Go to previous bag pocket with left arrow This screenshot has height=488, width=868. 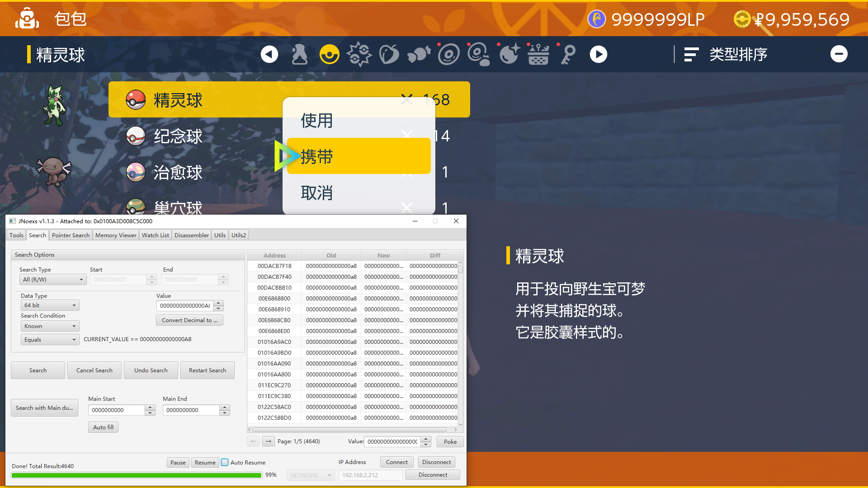tap(269, 55)
